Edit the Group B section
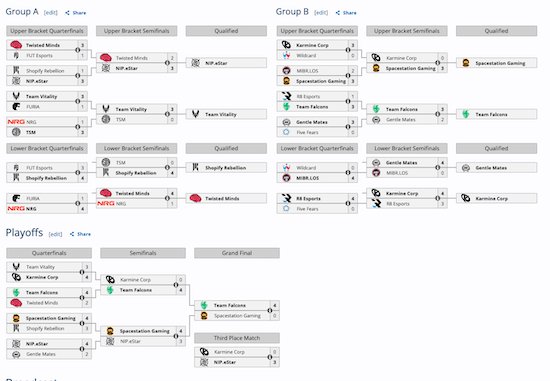 [321, 13]
